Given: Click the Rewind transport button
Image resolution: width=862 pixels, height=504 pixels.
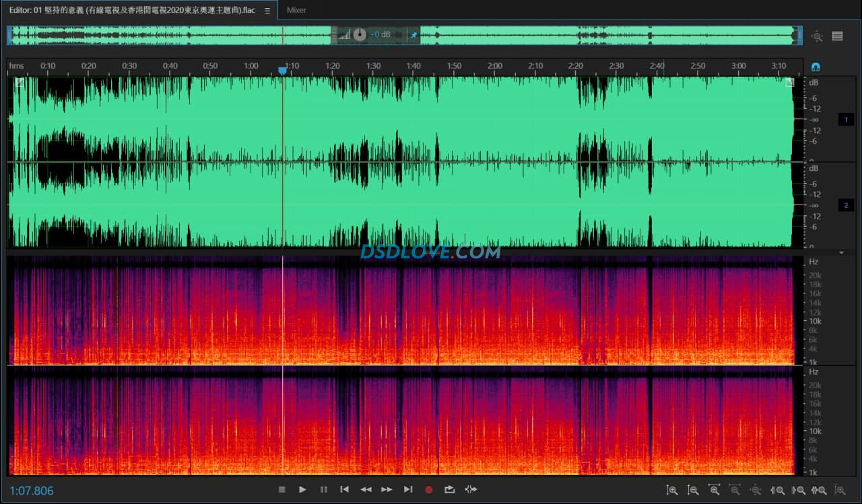Looking at the screenshot, I should pos(366,490).
